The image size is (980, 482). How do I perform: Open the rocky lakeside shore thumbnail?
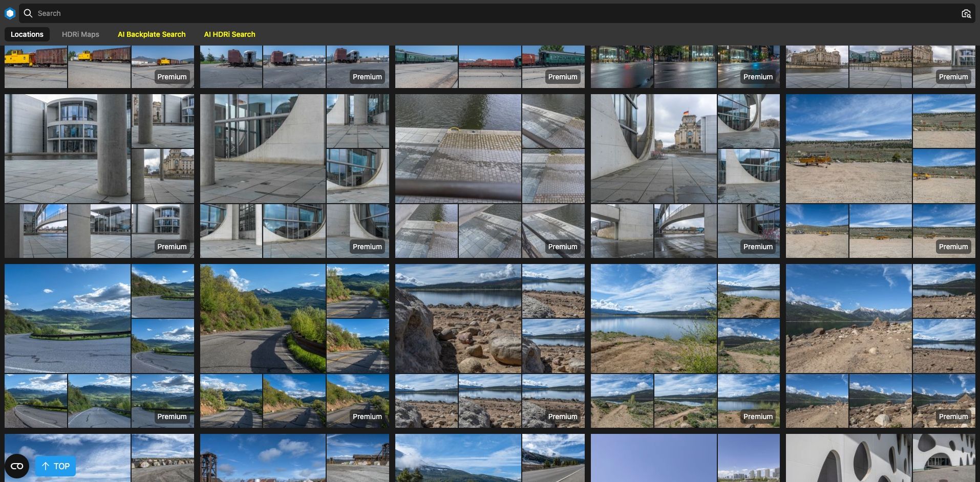458,318
